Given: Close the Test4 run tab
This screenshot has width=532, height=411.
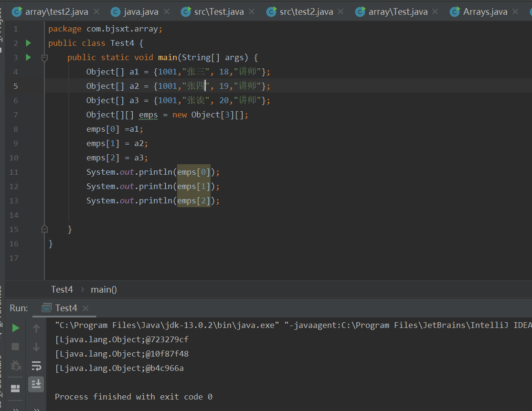Looking at the screenshot, I should coord(85,308).
